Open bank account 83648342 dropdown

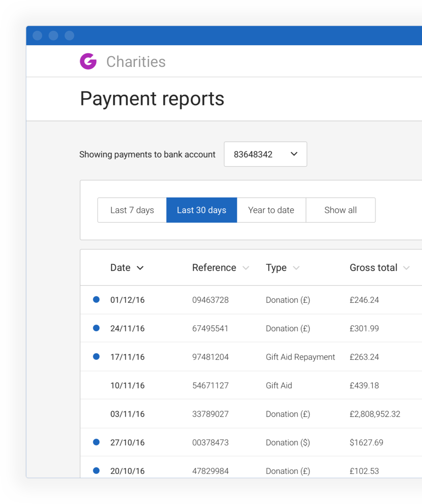(x=265, y=154)
